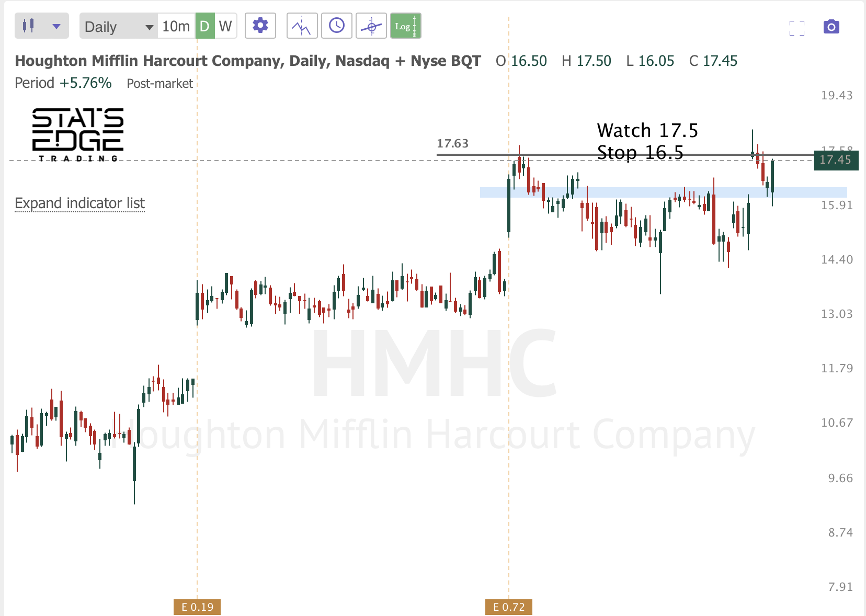Select the trendline drawing tool icon

pos(371,25)
